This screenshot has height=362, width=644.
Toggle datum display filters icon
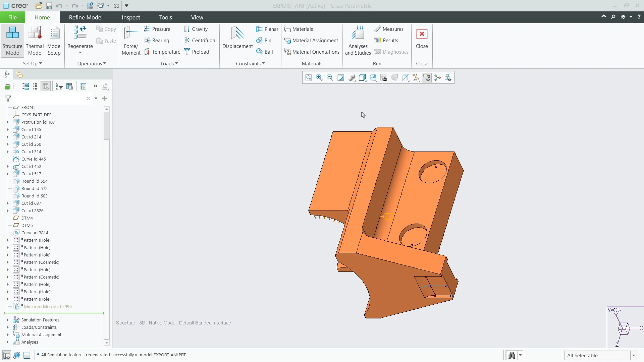416,78
